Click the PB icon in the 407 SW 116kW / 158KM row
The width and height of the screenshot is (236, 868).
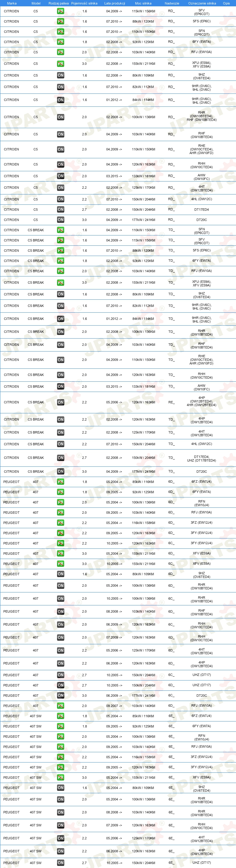coord(60,757)
